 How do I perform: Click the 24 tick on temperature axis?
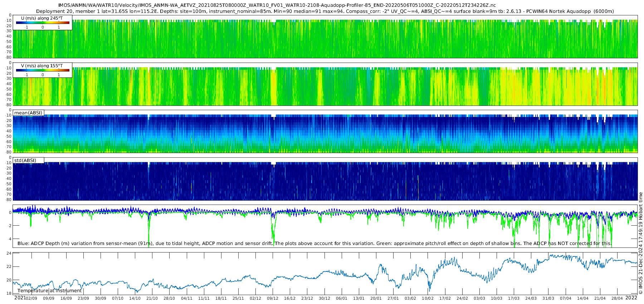click(x=9, y=253)
